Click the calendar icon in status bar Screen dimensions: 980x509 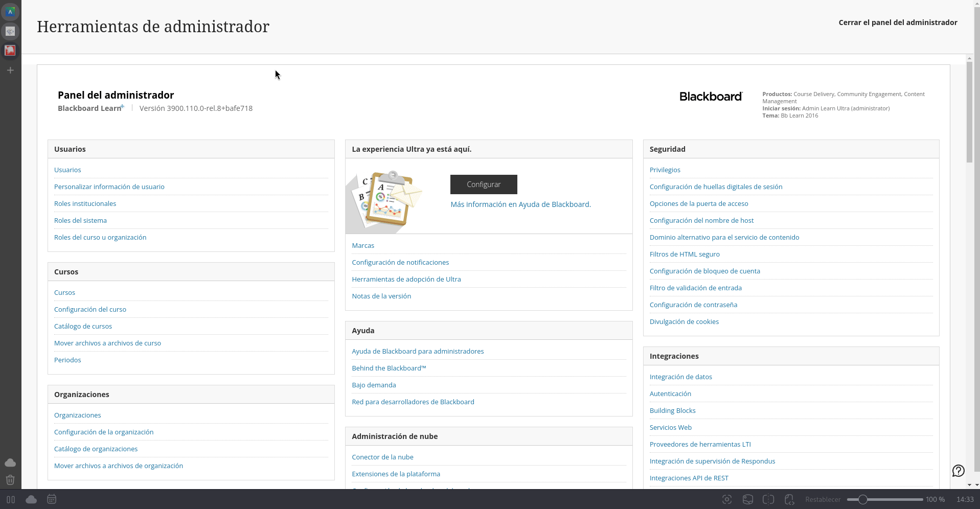(51, 499)
